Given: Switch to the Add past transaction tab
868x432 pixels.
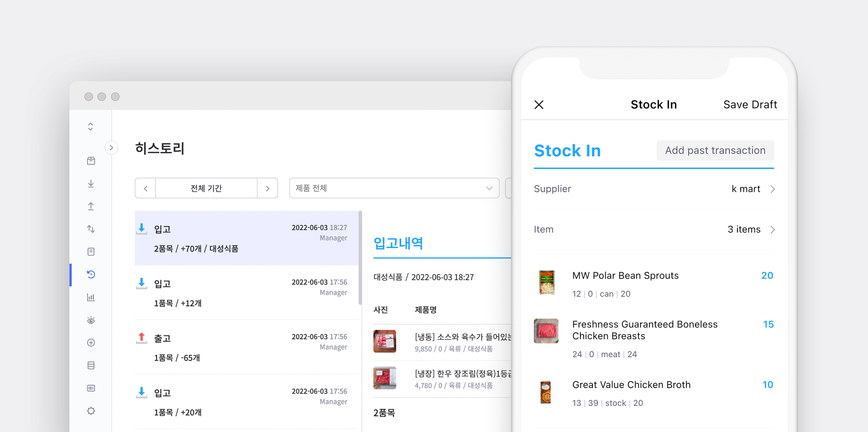Looking at the screenshot, I should click(x=715, y=150).
